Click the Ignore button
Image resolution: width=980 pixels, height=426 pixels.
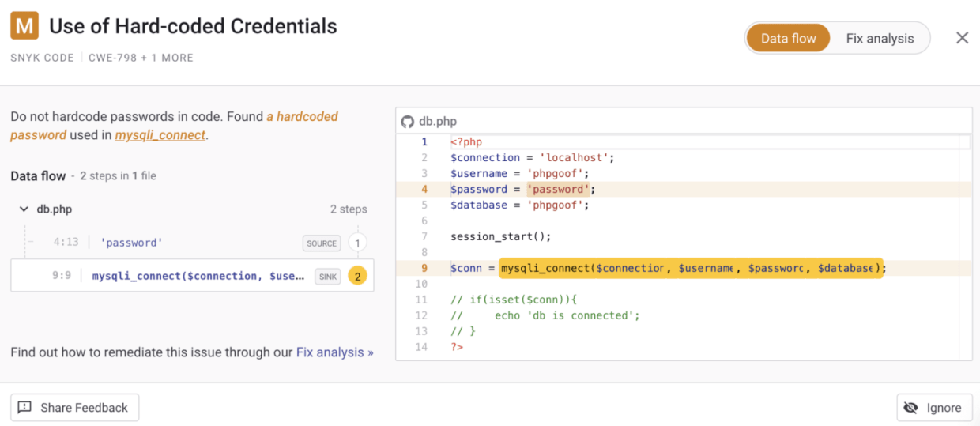tap(934, 408)
